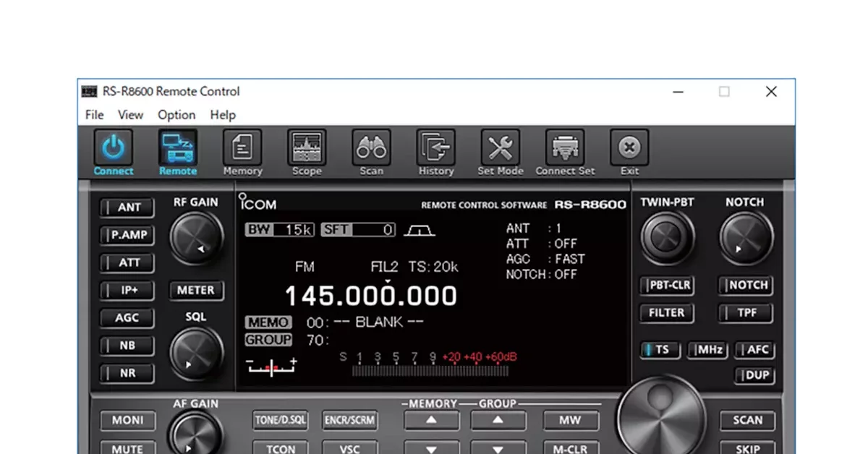Step up the group selection arrow

498,420
